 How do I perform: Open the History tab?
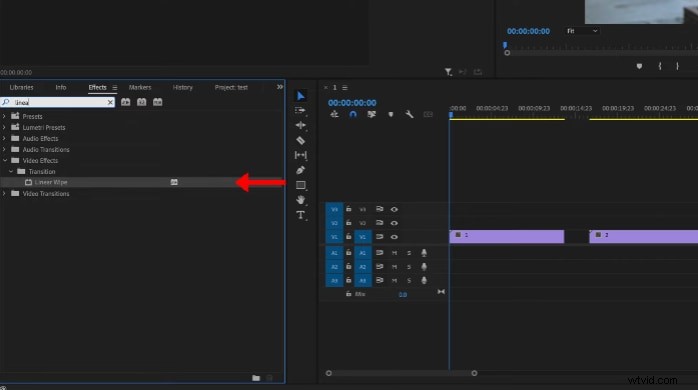point(183,88)
